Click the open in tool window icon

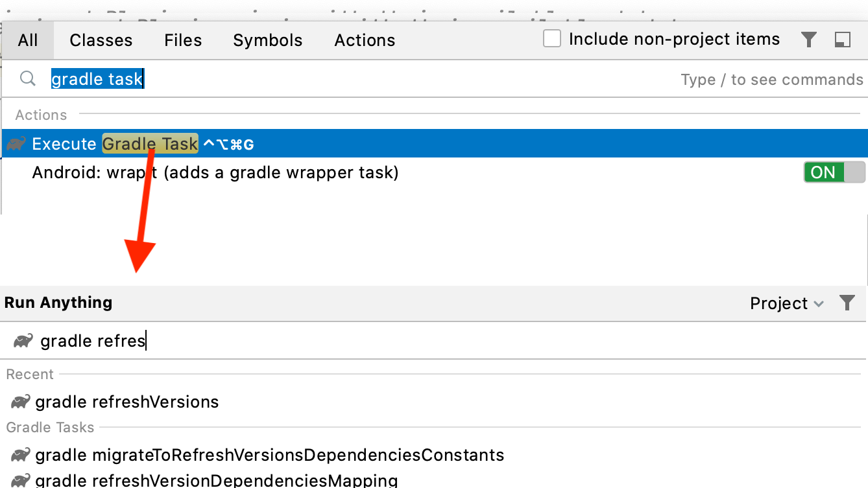pos(842,40)
